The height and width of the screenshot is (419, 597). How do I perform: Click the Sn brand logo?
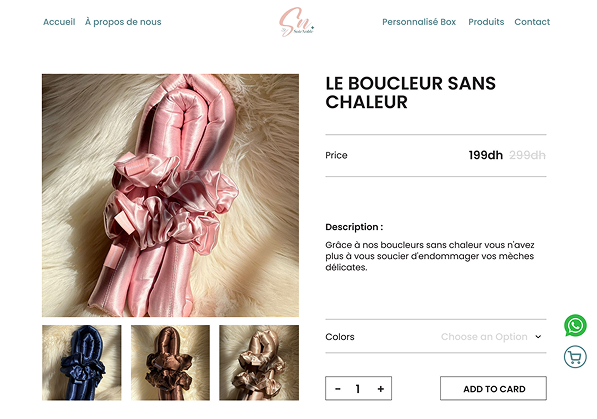coord(297,22)
